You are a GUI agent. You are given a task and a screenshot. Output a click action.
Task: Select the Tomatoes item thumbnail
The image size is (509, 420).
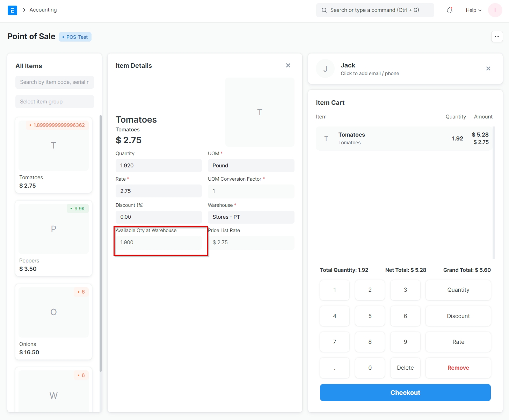(x=53, y=146)
